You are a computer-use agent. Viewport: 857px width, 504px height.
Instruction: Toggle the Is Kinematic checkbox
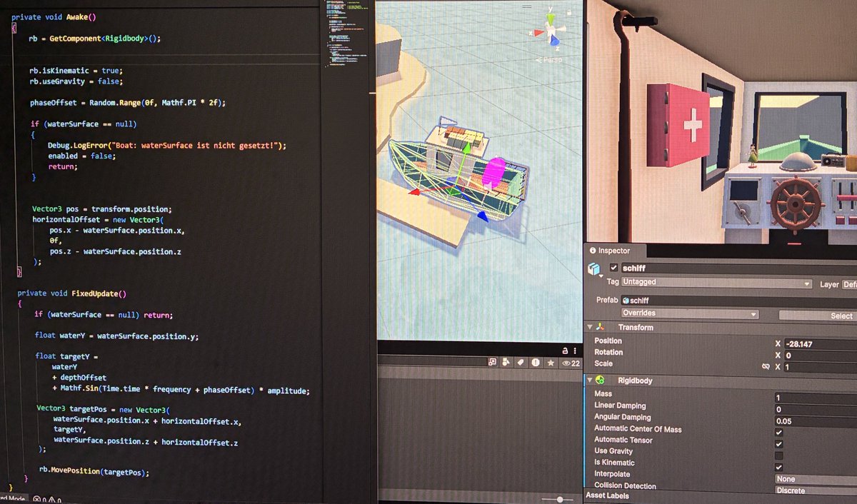[x=779, y=467]
